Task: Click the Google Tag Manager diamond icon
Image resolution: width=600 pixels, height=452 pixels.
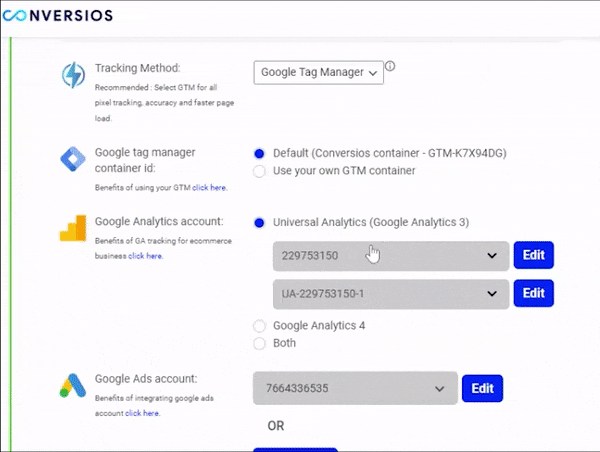Action: 73,159
